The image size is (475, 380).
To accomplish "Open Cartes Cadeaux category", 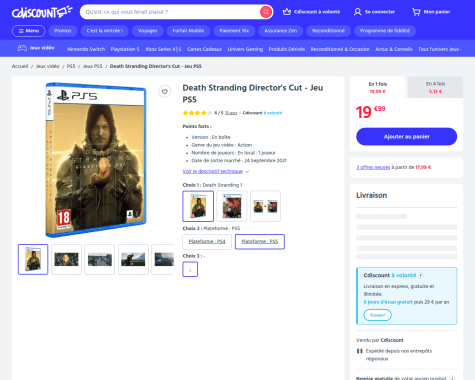I will point(204,49).
